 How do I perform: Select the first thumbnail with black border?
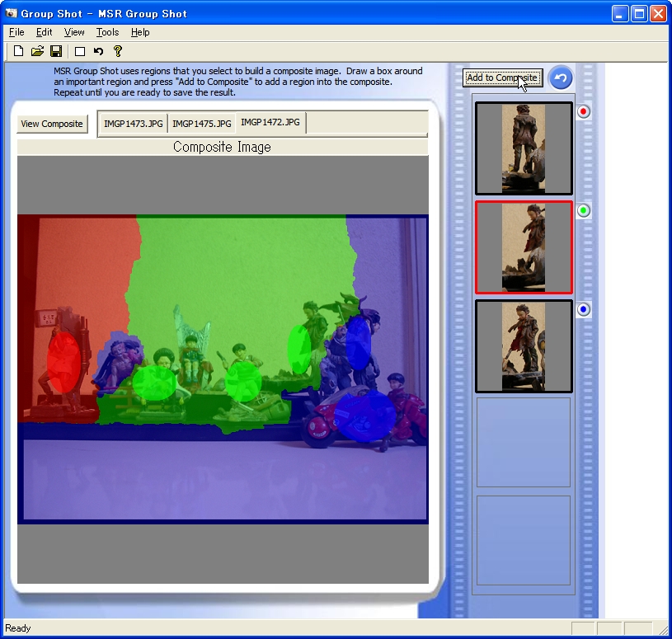[x=524, y=148]
